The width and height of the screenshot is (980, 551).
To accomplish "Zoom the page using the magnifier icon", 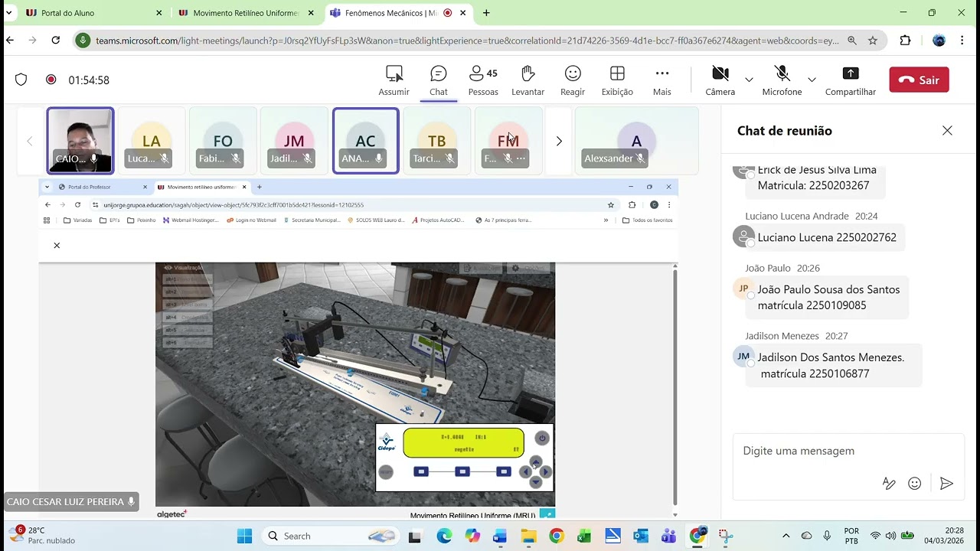I will [852, 41].
